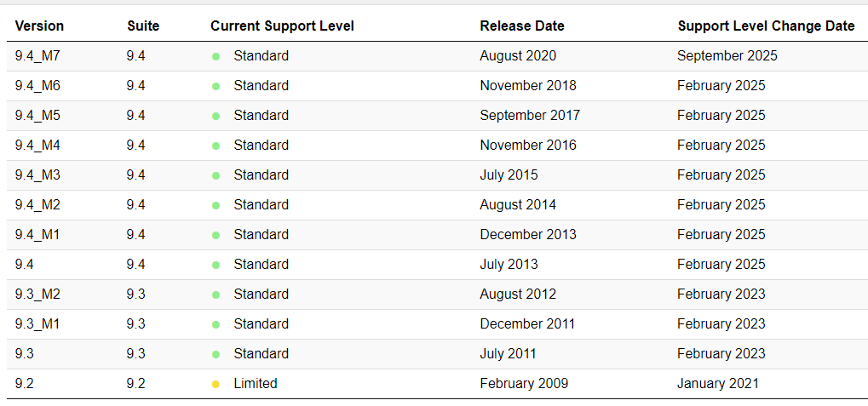Click the Release Date column header

click(x=522, y=26)
